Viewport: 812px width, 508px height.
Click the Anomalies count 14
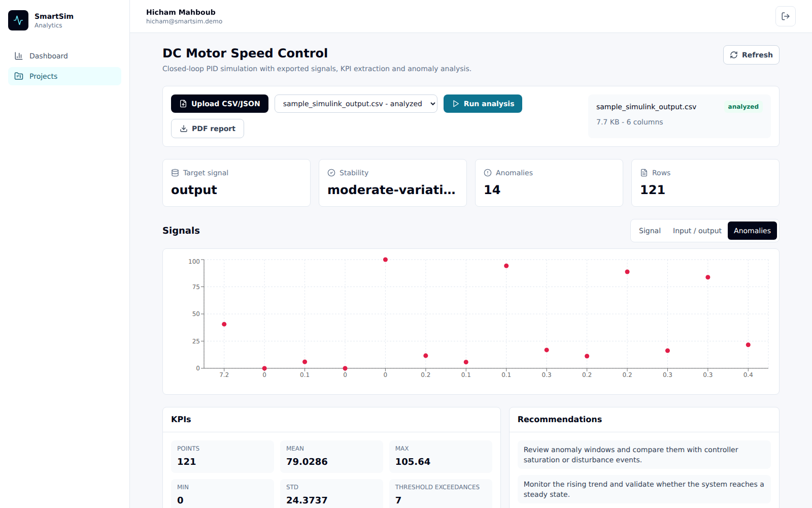point(492,190)
